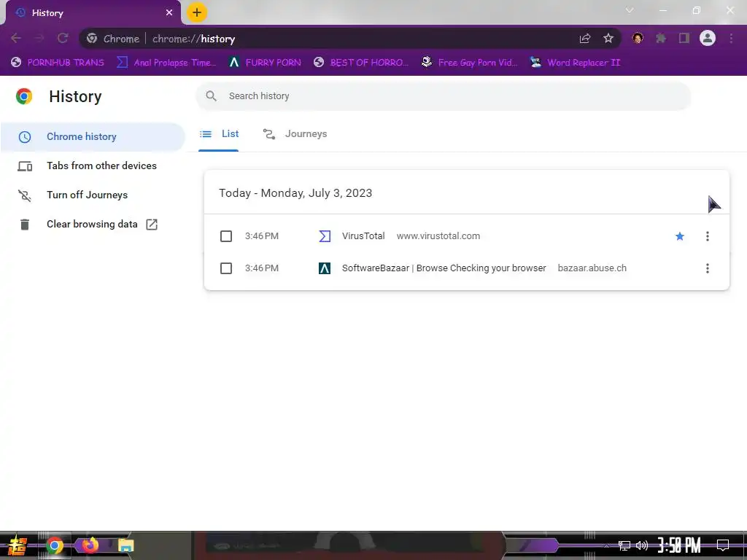Click the blue bookmark star on VirusTotal row

pyautogui.click(x=680, y=236)
